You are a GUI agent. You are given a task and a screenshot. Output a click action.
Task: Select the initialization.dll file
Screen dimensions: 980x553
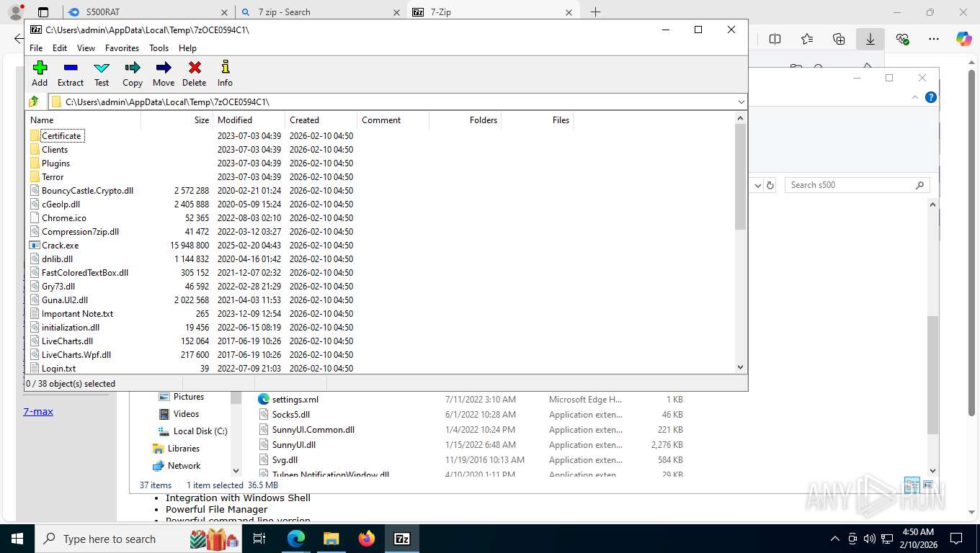pyautogui.click(x=71, y=328)
